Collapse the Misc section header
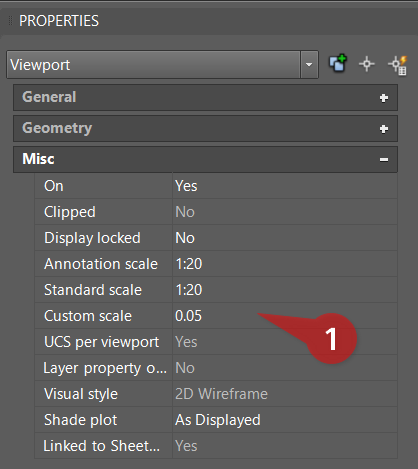 pyautogui.click(x=205, y=159)
